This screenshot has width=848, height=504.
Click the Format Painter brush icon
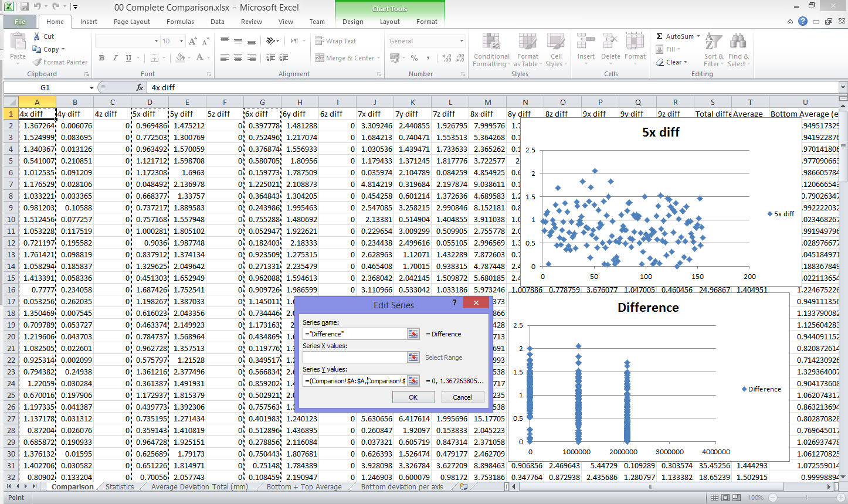pos(37,62)
